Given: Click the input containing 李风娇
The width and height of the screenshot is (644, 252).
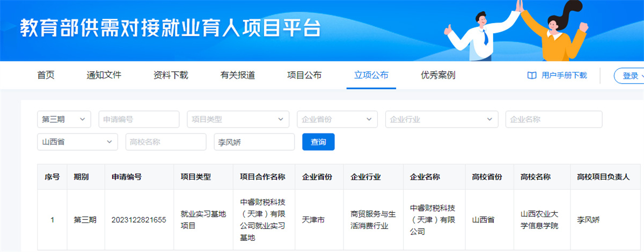Looking at the screenshot, I should coord(254,142).
